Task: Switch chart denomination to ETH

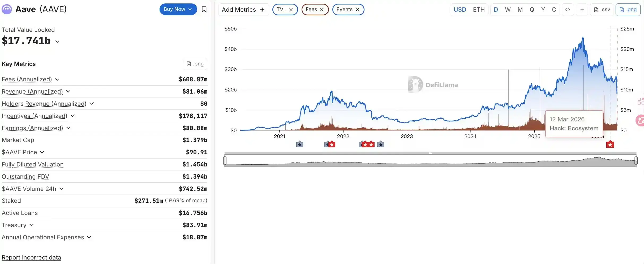Action: [479, 10]
